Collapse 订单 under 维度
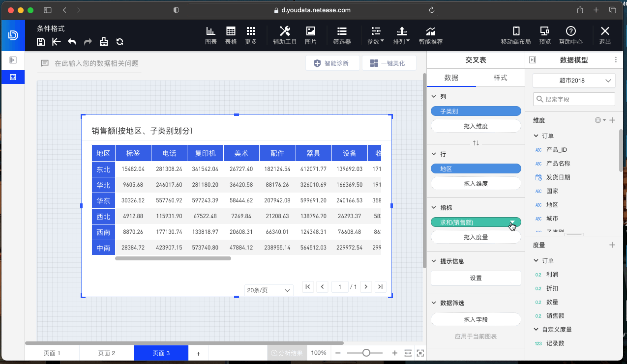This screenshot has width=627, height=364. pyautogui.click(x=536, y=136)
